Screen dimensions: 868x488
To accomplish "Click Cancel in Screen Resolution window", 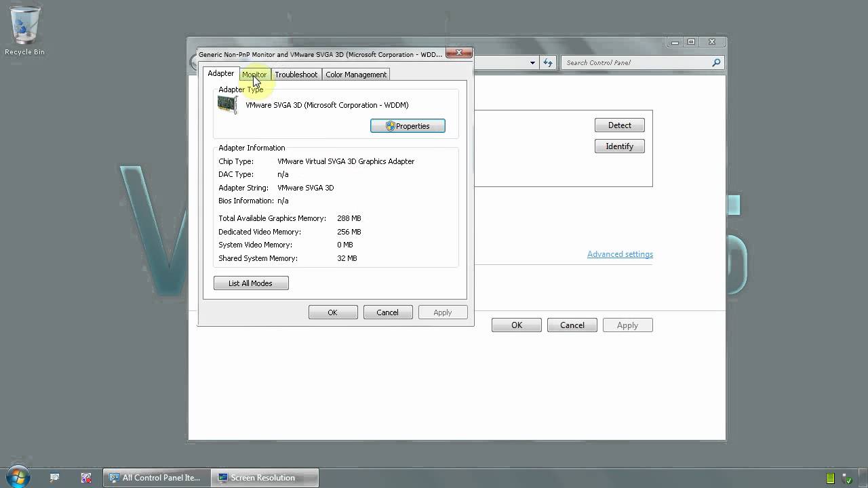I will tap(572, 325).
